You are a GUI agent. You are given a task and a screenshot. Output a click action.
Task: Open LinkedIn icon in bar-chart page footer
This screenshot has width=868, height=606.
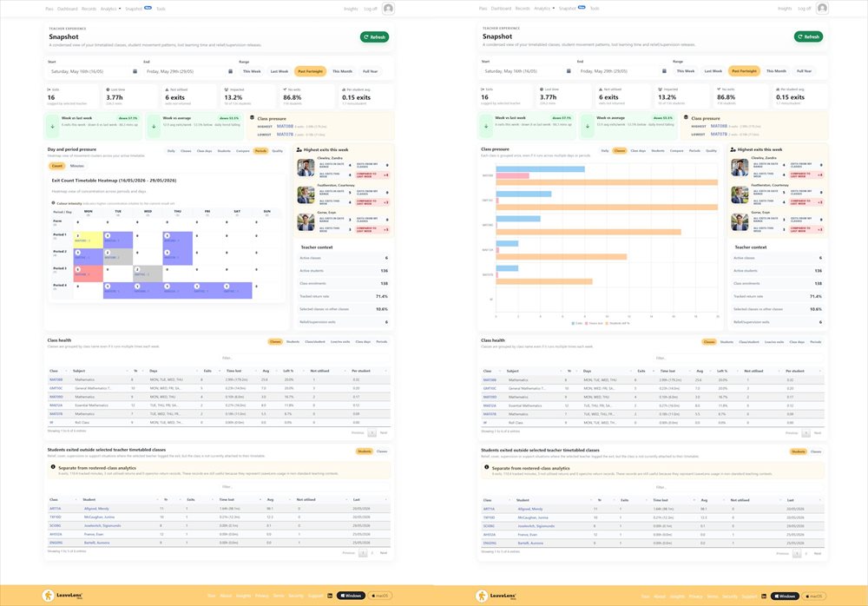point(763,596)
